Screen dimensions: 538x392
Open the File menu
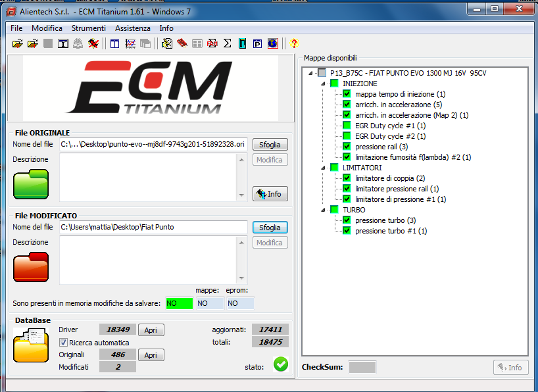pos(16,28)
